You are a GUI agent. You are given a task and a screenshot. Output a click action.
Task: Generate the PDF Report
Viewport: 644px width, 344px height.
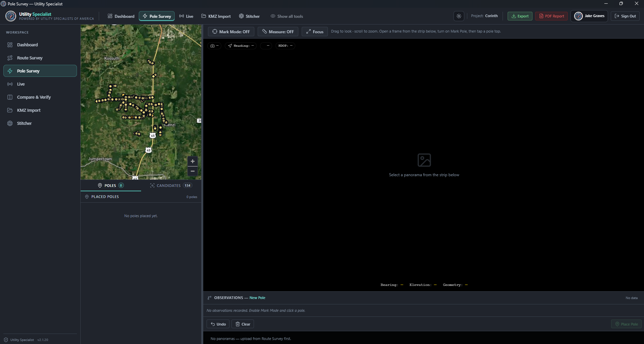(x=551, y=16)
